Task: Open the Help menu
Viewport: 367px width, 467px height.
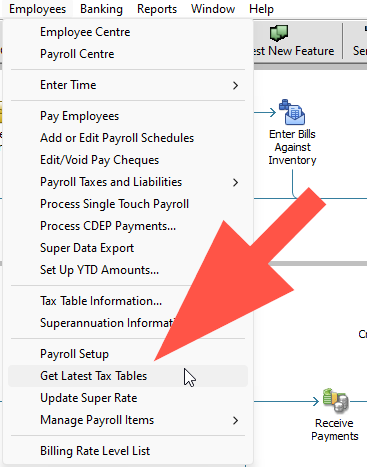Action: 261,9
